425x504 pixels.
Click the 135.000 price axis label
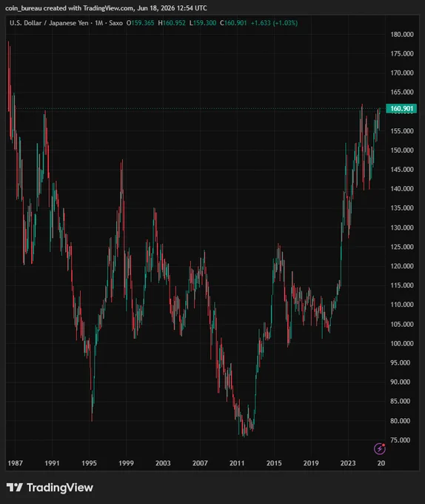click(402, 208)
